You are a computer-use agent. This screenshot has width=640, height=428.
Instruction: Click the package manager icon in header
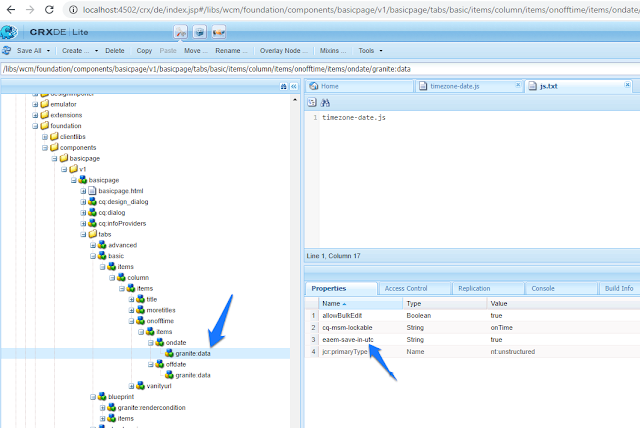coord(200,32)
